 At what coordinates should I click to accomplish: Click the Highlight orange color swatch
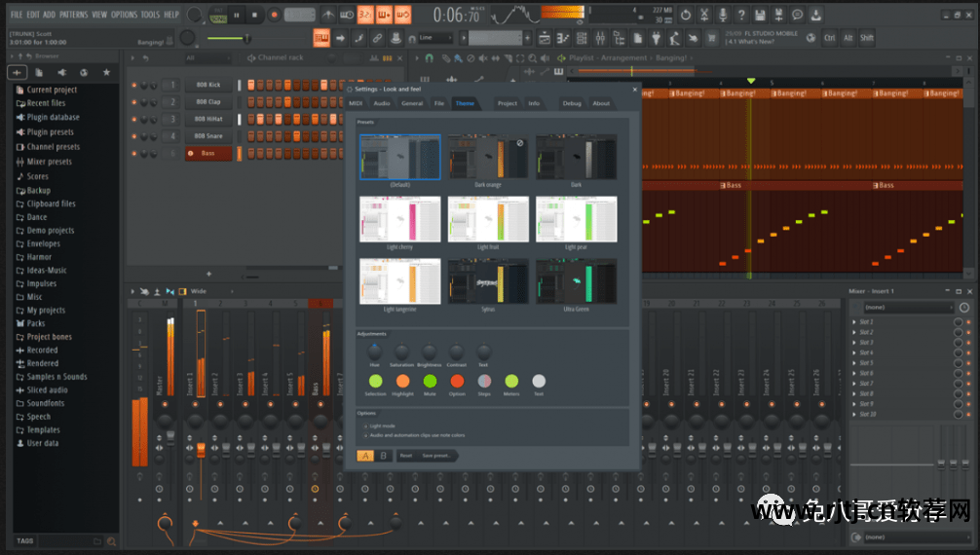pyautogui.click(x=402, y=381)
